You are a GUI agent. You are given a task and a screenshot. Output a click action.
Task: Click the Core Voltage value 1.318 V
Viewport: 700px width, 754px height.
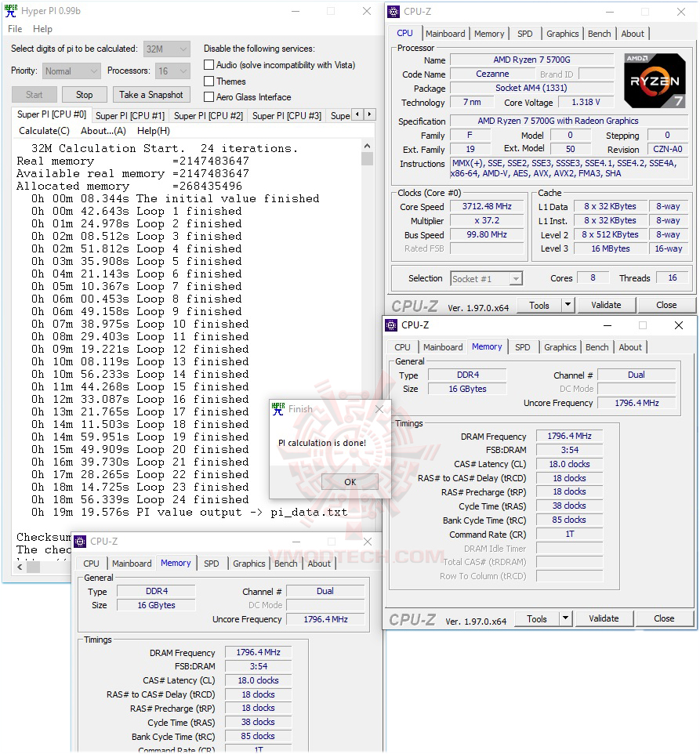[x=586, y=102]
